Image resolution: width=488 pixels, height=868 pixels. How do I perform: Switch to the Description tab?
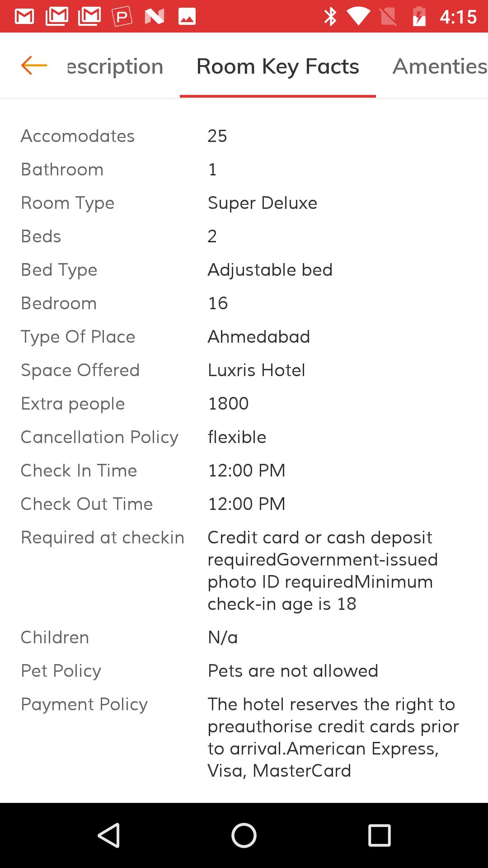tap(115, 66)
